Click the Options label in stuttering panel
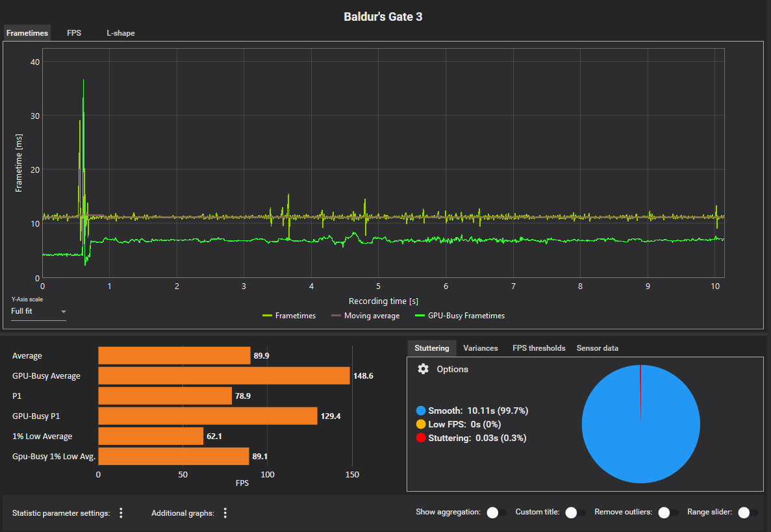 click(452, 369)
